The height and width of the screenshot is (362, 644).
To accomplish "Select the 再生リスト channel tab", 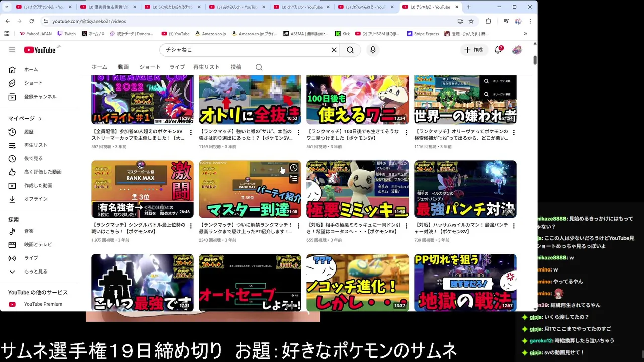I will (x=206, y=67).
